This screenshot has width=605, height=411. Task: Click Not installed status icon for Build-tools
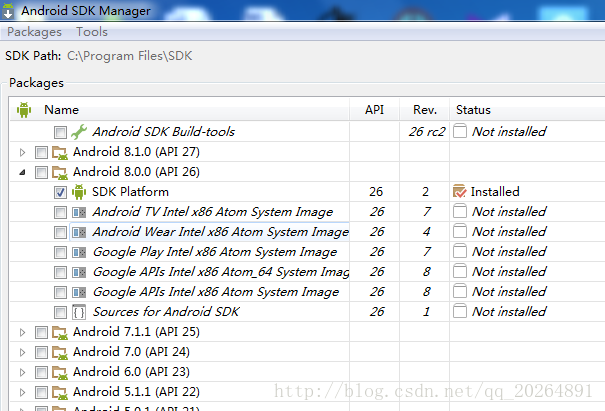coord(460,131)
